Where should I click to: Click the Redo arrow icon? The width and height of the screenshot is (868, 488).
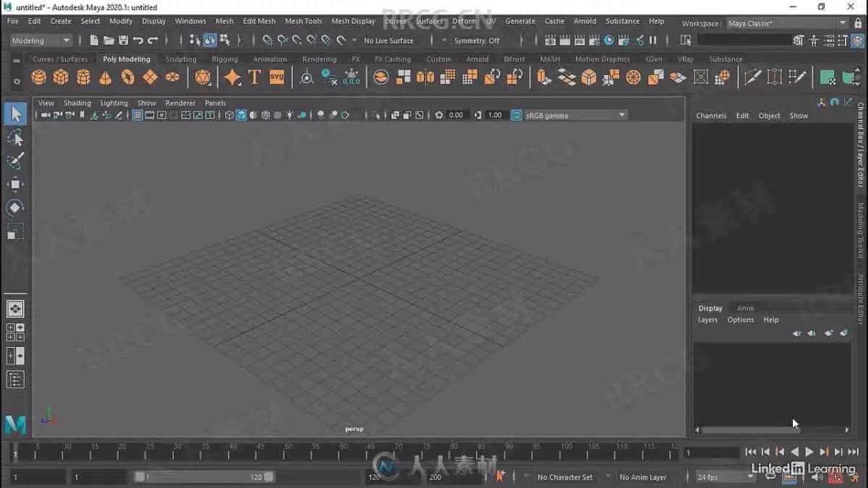point(153,40)
